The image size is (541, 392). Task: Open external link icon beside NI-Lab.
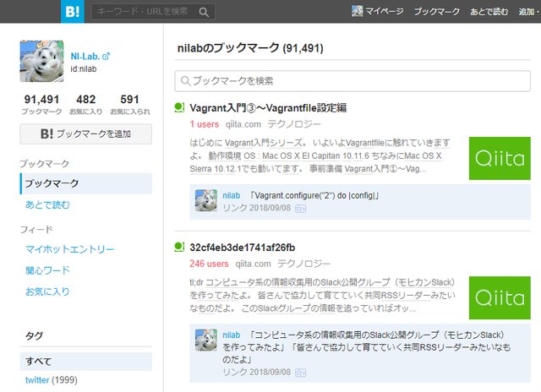tap(107, 56)
